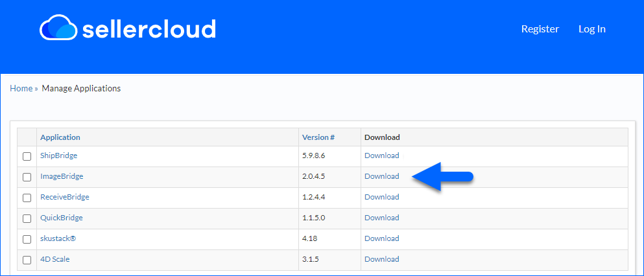The height and width of the screenshot is (276, 644).
Task: Open the Register link
Action: point(540,29)
